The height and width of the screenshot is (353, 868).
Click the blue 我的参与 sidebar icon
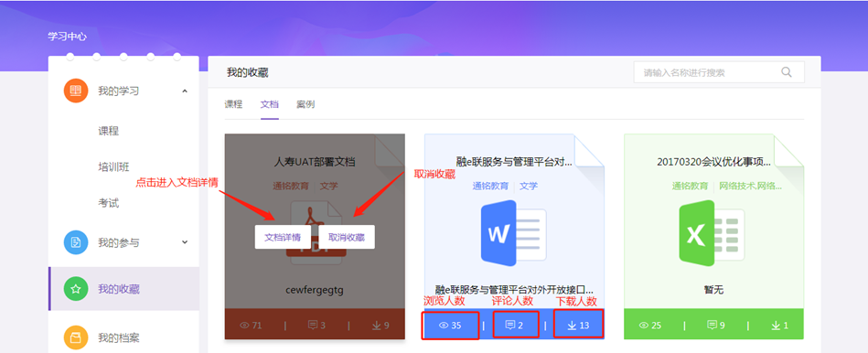[x=76, y=242]
